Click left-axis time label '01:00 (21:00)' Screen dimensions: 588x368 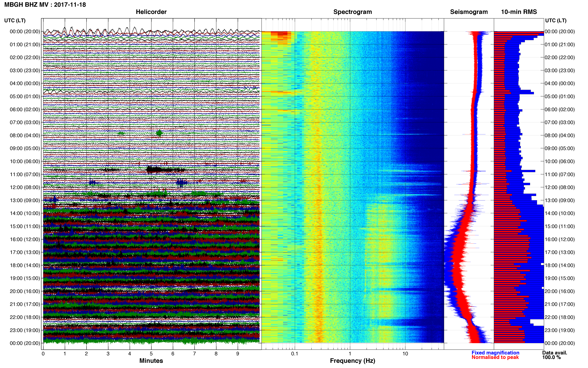[25, 45]
